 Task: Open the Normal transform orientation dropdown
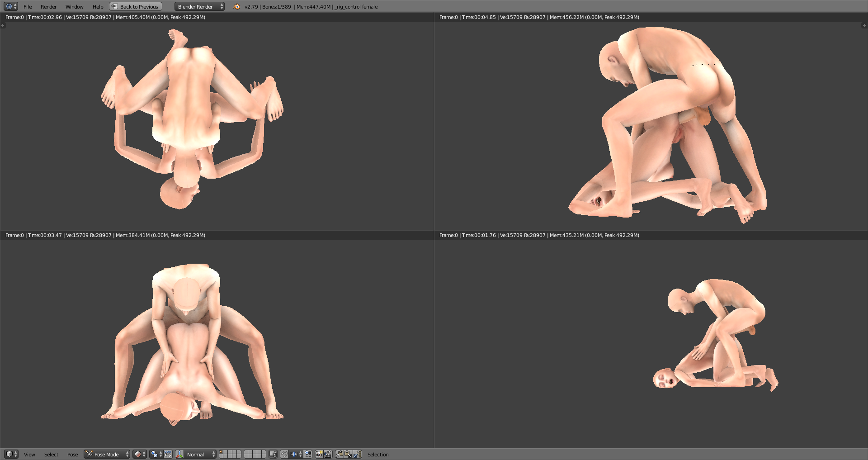point(200,454)
